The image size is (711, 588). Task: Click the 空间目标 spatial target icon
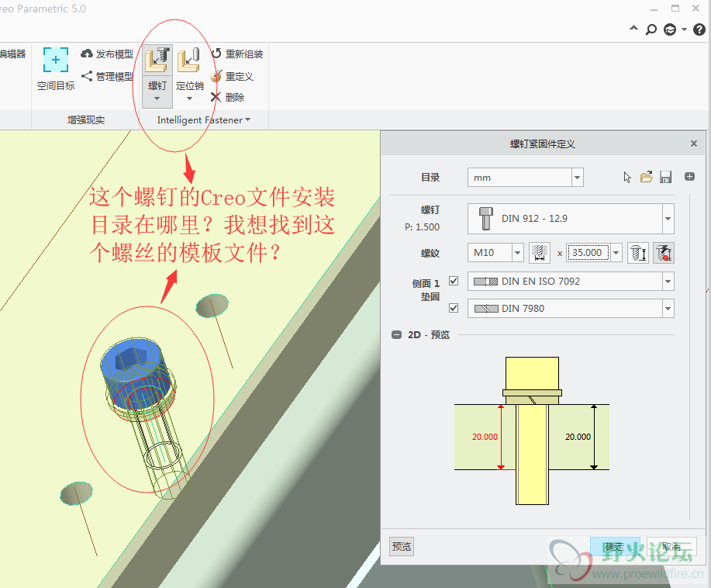click(x=56, y=60)
